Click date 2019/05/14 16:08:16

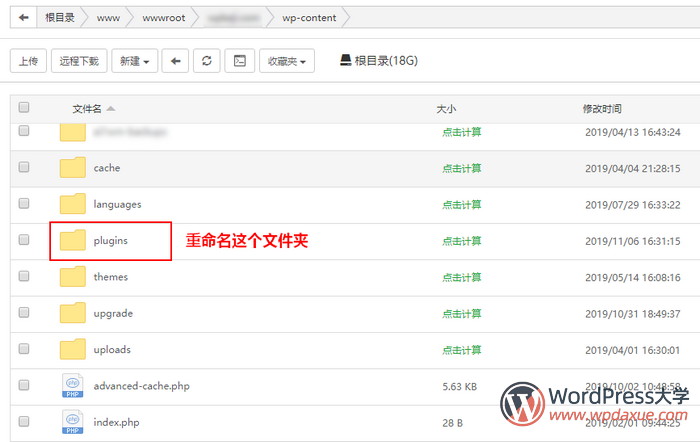point(633,277)
